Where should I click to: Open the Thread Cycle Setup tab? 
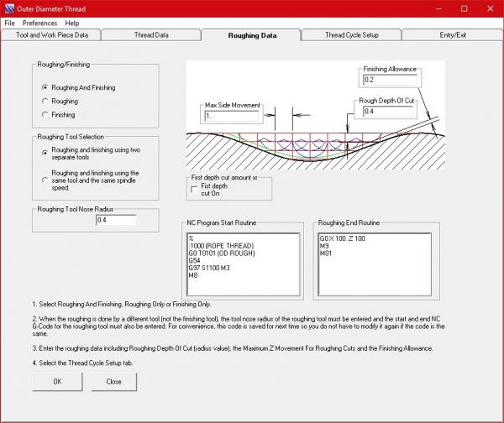(x=352, y=35)
